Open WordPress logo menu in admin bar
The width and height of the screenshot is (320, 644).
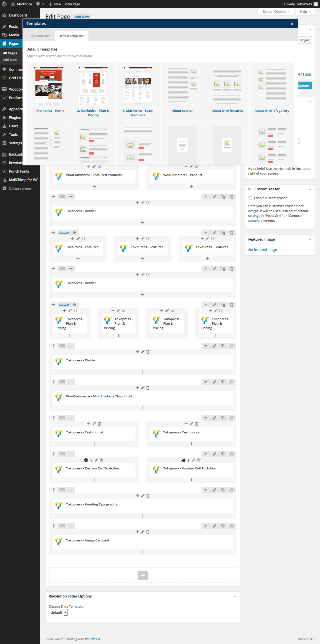[4, 4]
